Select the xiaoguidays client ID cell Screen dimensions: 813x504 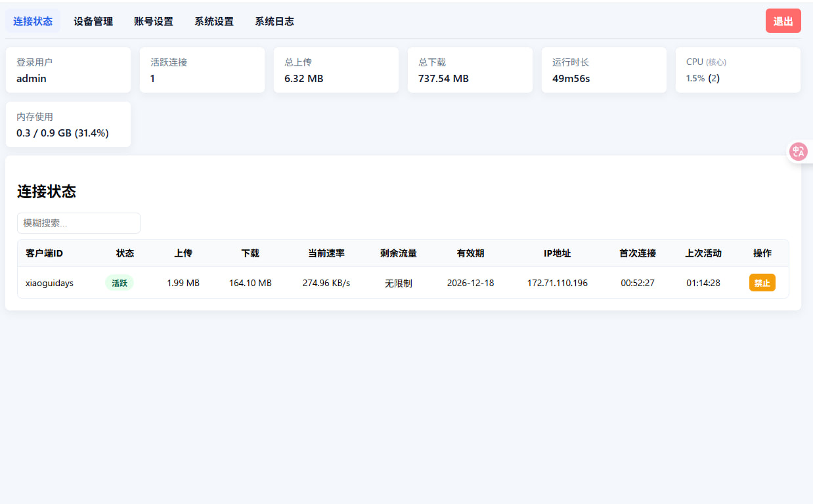50,283
